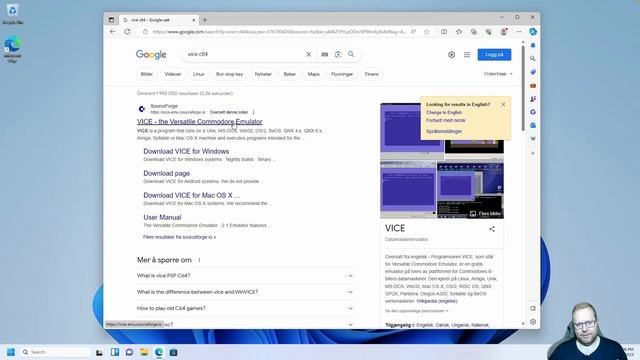This screenshot has height=360, width=640.
Task: Open Collections icon in toolbar
Action: pos(473,32)
